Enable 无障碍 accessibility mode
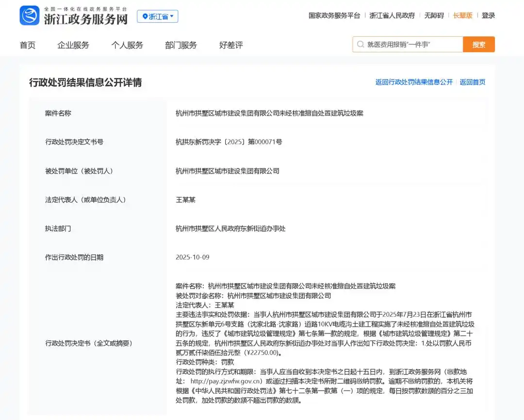Viewport: 524px width, 420px height. (x=434, y=16)
